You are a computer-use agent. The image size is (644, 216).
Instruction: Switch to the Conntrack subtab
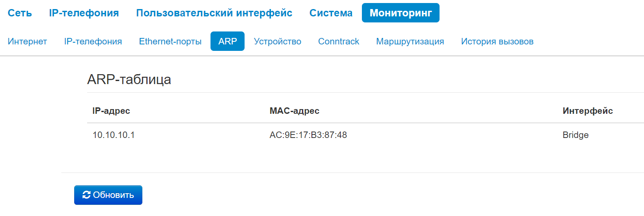pos(339,41)
